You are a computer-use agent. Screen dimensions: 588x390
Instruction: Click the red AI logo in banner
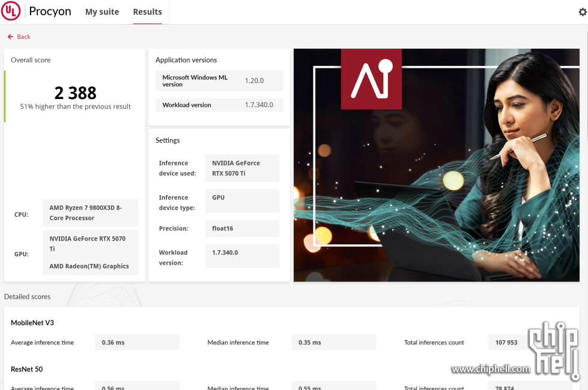(371, 79)
